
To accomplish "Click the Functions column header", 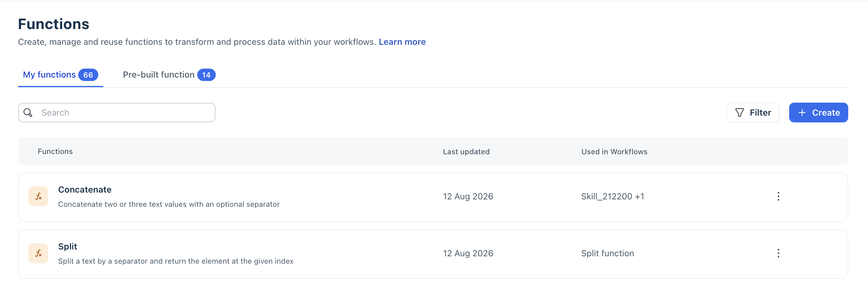I will pyautogui.click(x=55, y=151).
